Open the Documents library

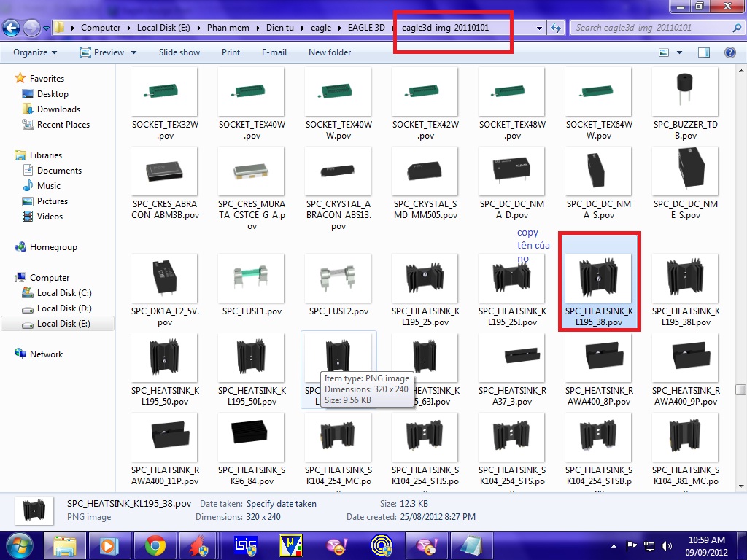pyautogui.click(x=59, y=171)
